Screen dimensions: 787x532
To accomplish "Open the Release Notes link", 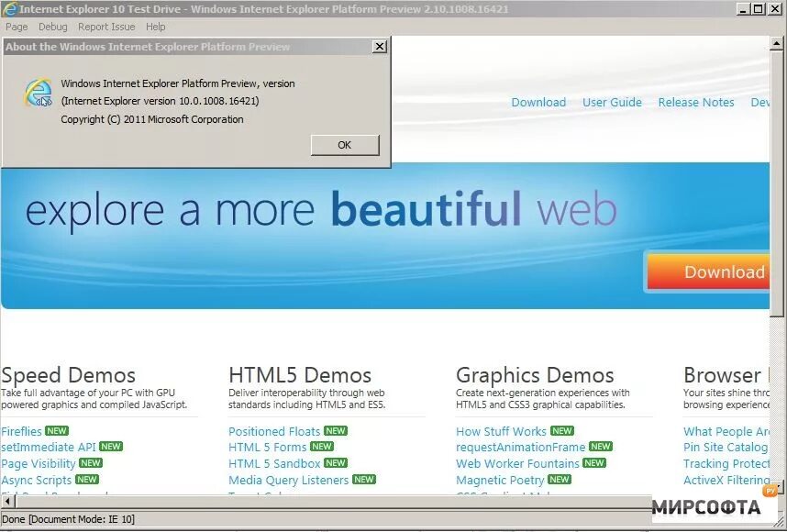I will click(x=695, y=103).
